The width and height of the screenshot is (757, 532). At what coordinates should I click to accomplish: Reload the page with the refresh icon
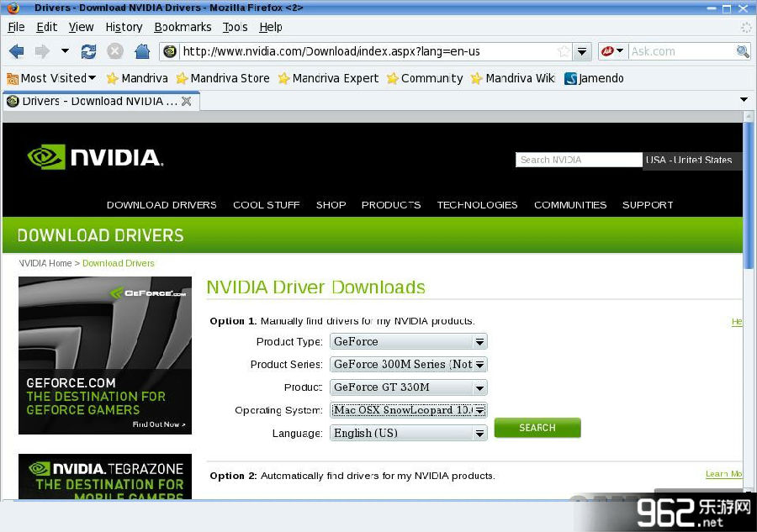click(88, 51)
